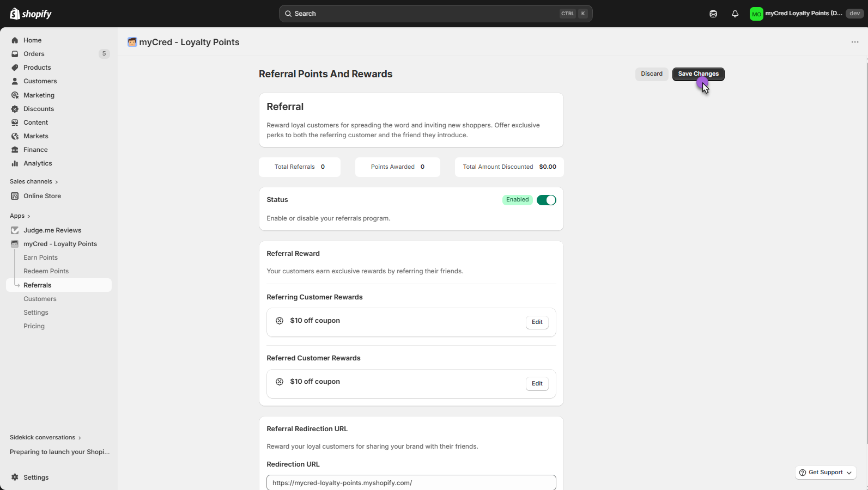Go to Earn Points submenu
868x490 pixels.
pyautogui.click(x=40, y=258)
